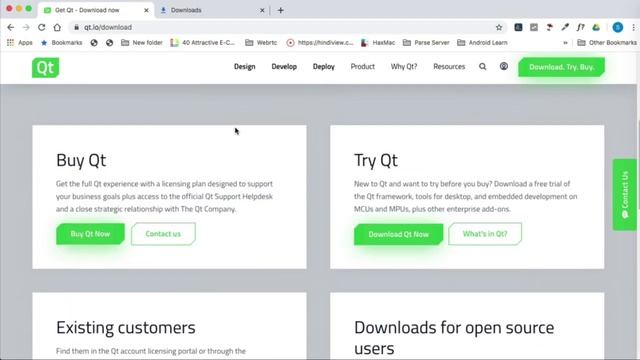Open the hindiview bookmark
Screen dimensions: 640x360
tap(320, 42)
